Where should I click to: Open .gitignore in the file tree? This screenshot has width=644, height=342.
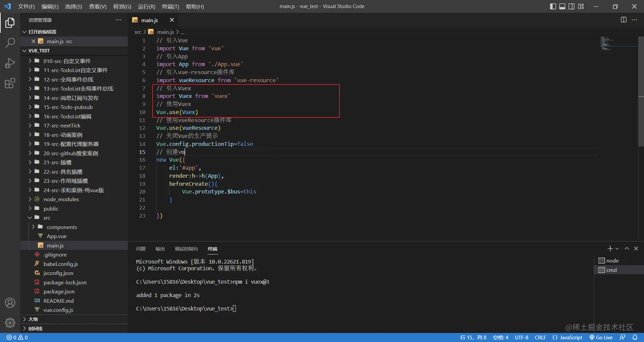click(74, 255)
